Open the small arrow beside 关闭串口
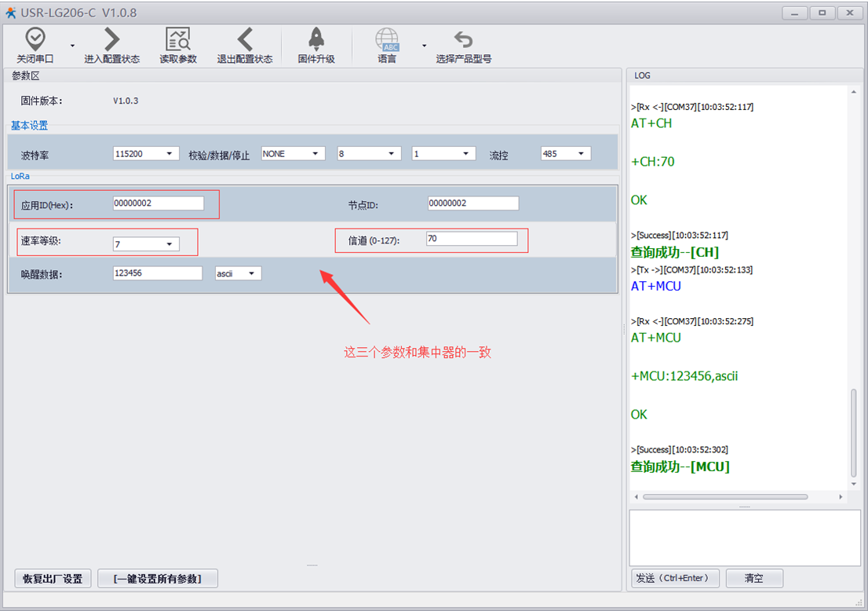Viewport: 868px width, 611px height. 73,46
